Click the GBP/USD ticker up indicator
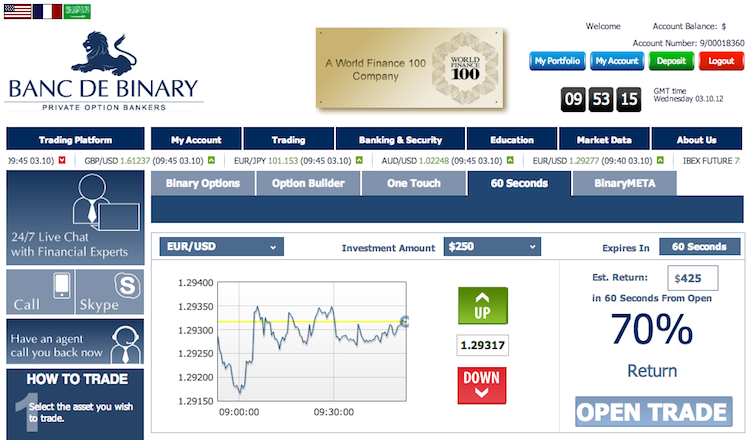Viewport: 750px width, 440px height. [x=211, y=161]
